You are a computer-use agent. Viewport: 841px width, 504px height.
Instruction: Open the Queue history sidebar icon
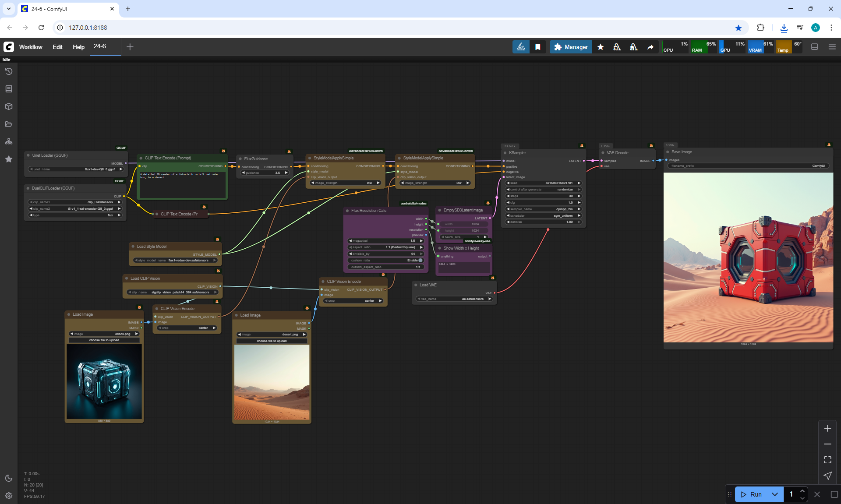(x=8, y=71)
